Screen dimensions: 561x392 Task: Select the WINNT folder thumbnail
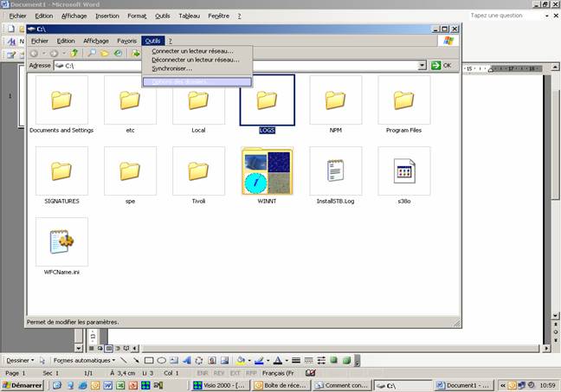pyautogui.click(x=267, y=171)
